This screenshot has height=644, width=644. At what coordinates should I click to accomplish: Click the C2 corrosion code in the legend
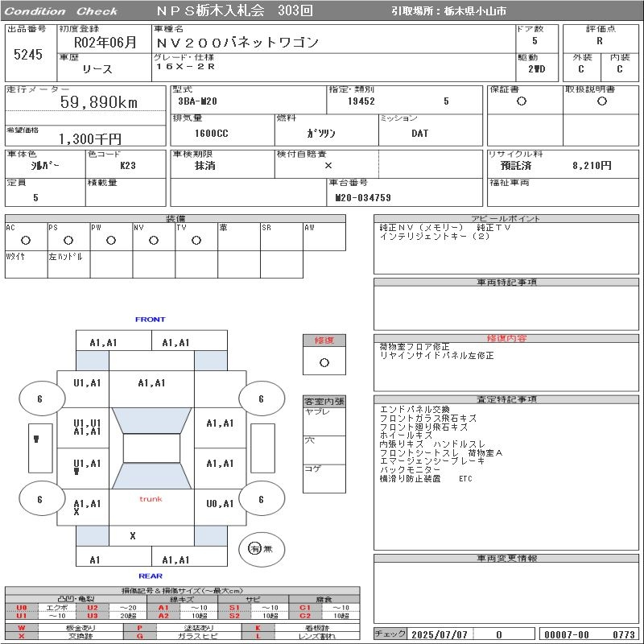click(x=305, y=616)
